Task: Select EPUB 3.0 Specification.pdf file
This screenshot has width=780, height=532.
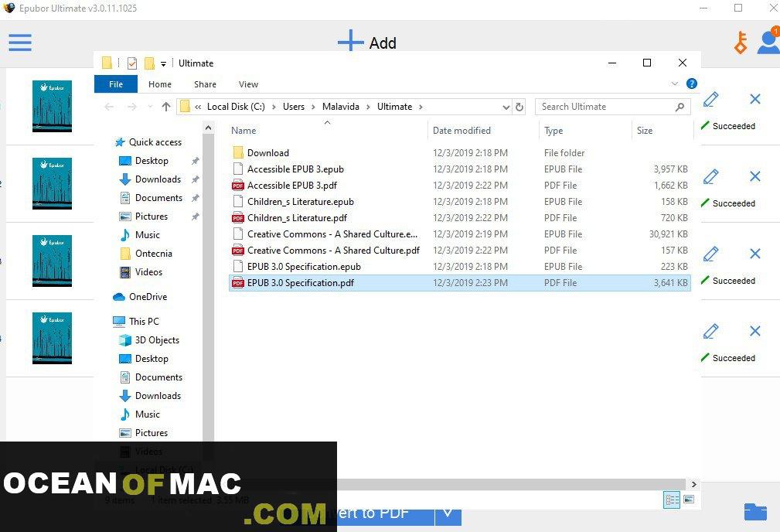Action: (x=460, y=283)
